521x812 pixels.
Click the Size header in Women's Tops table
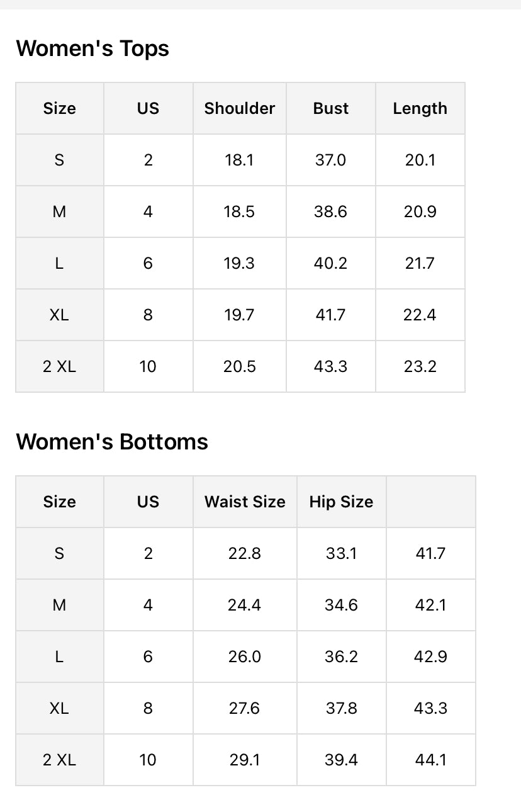pyautogui.click(x=59, y=108)
